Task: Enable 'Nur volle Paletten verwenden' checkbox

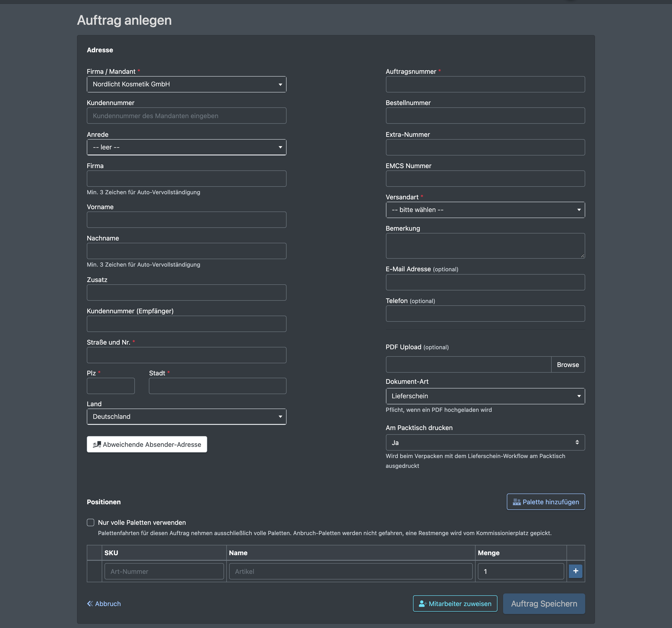Action: pyautogui.click(x=91, y=522)
